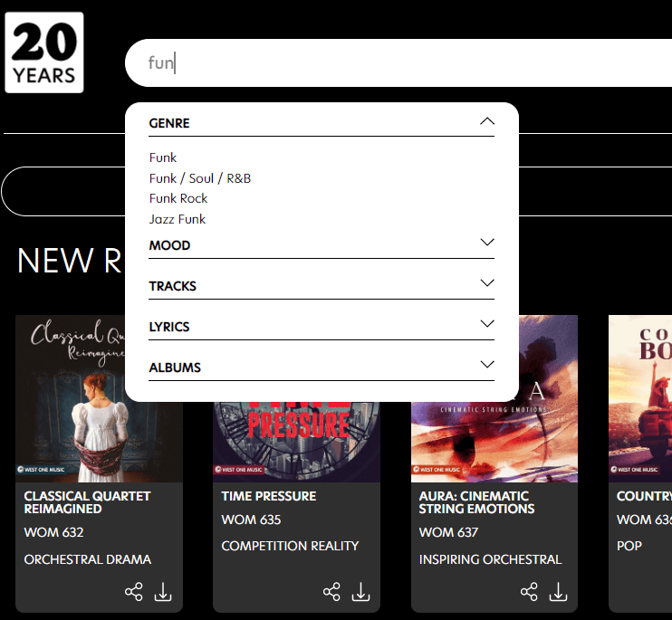Image resolution: width=672 pixels, height=620 pixels.
Task: Share the Classical Quartet Reimagined album
Action: tap(134, 592)
